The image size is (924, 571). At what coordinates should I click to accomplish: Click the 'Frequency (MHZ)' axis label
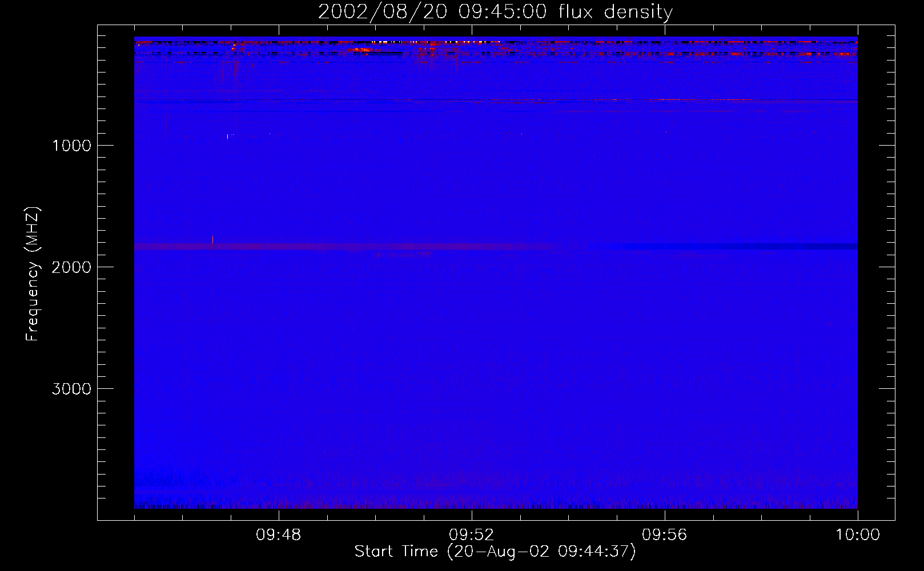[33, 274]
